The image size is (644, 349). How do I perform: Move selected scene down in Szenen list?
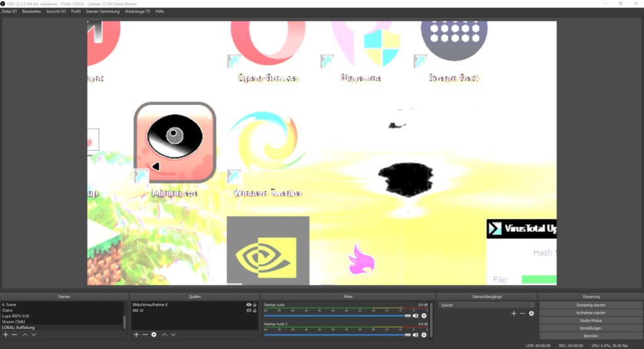(34, 335)
